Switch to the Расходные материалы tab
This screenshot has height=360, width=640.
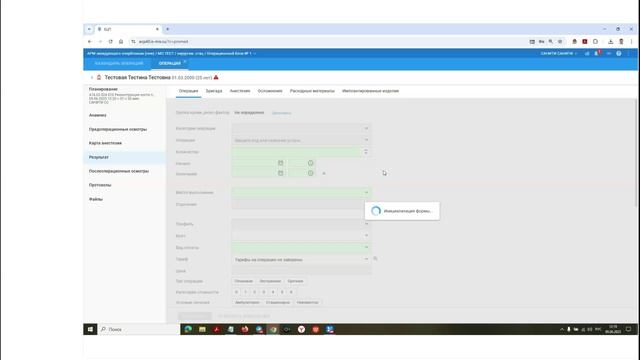[312, 91]
